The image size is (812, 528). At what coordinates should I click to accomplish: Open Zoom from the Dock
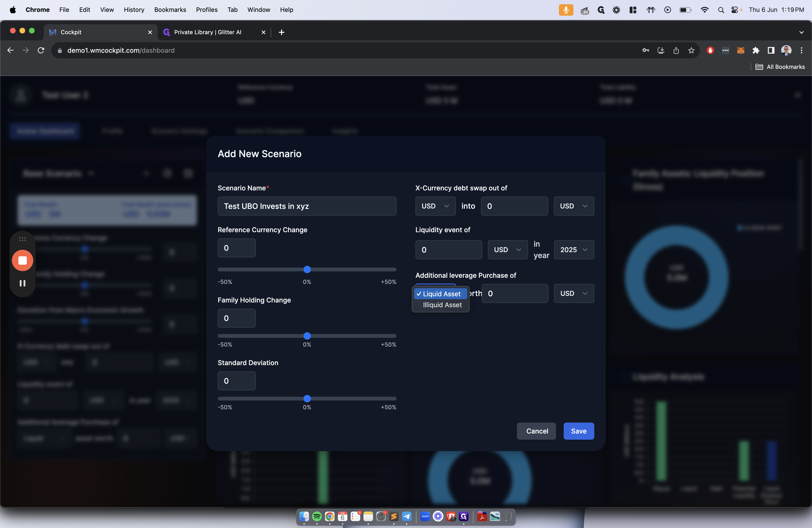pyautogui.click(x=425, y=516)
